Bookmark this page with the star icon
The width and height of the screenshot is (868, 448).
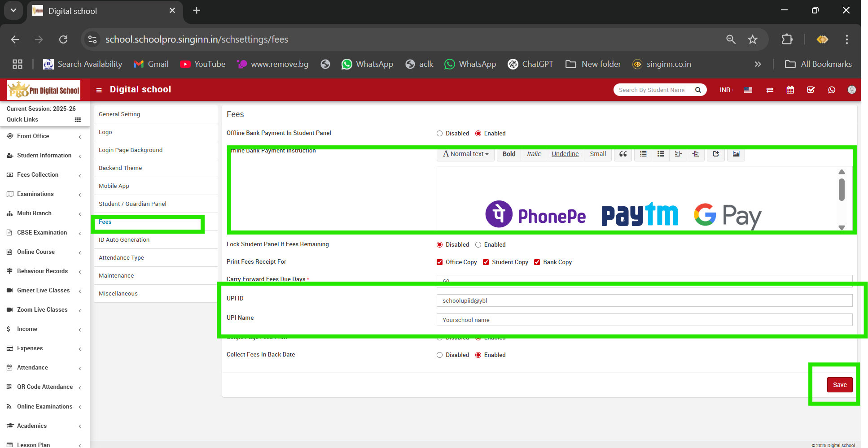click(753, 39)
